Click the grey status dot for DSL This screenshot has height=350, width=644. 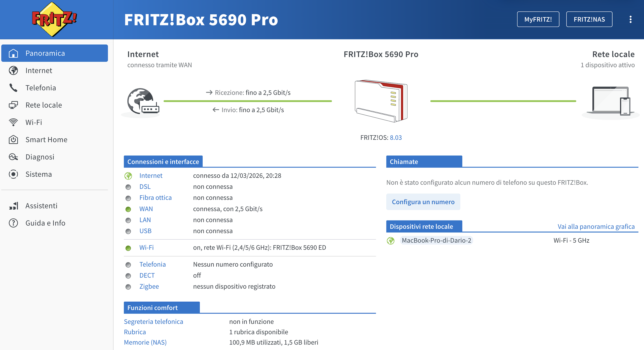128,187
